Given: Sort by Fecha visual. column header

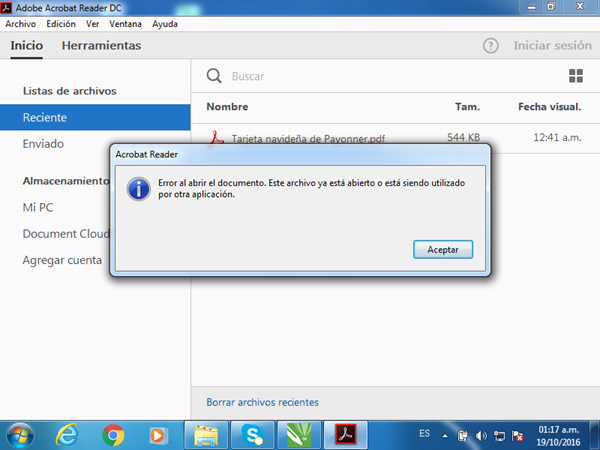Looking at the screenshot, I should coord(549,107).
